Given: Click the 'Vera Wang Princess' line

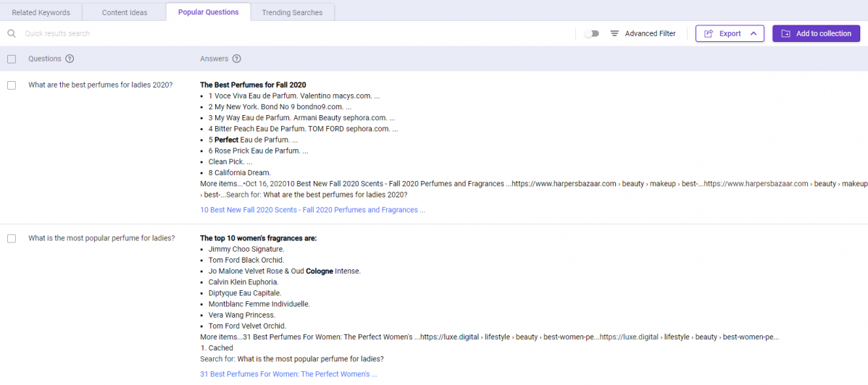Looking at the screenshot, I should coord(241,315).
